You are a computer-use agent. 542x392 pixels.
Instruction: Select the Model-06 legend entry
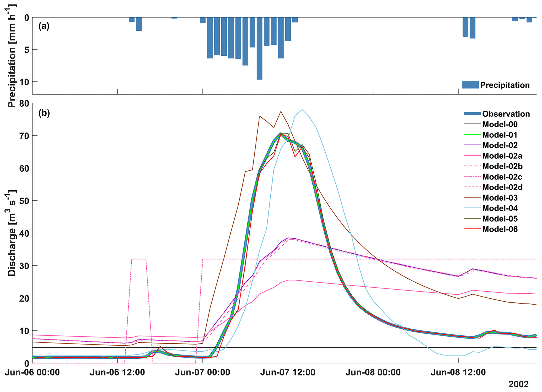point(500,229)
